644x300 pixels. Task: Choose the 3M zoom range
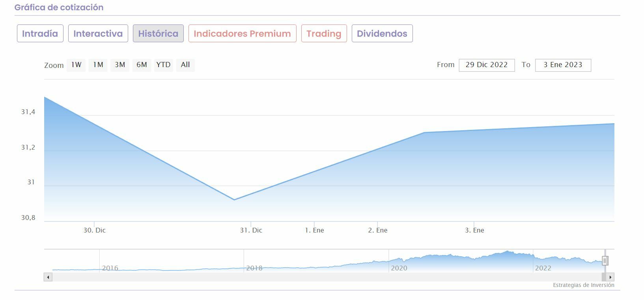(120, 65)
